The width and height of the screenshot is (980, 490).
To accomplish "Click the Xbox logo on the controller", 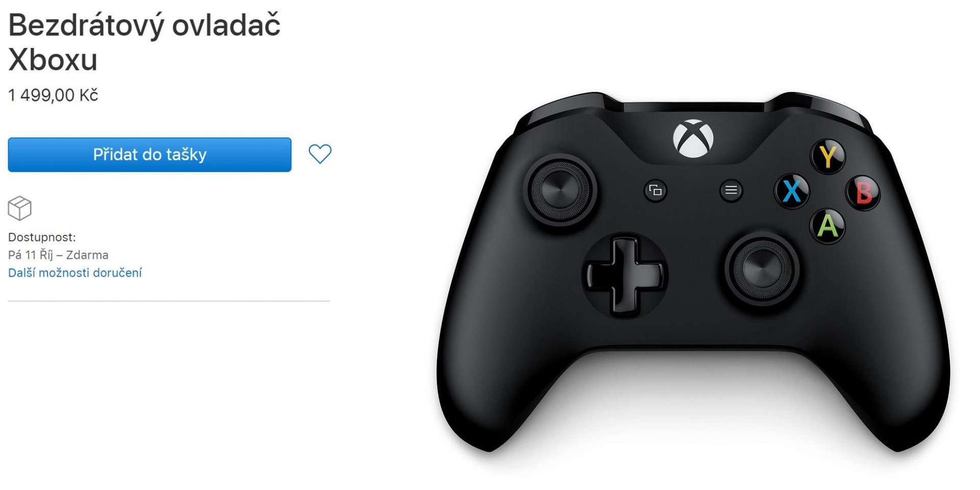I will point(693,139).
